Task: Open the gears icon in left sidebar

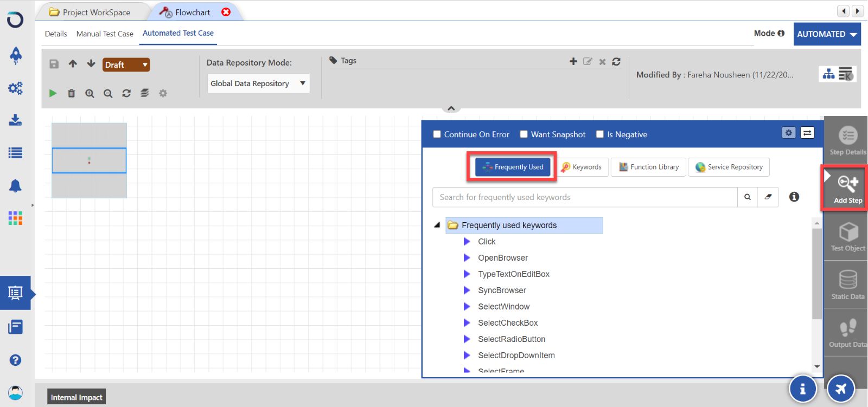Action: (15, 88)
